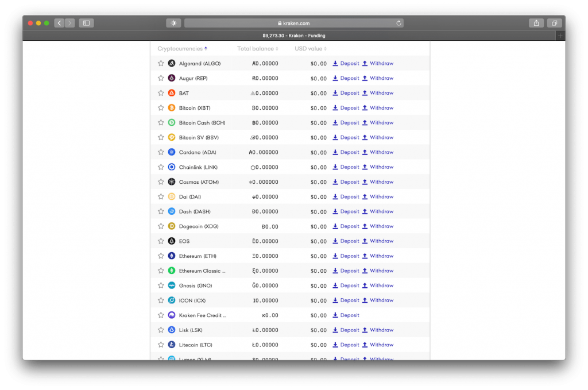Sort by Cryptocurrencies column
The height and width of the screenshot is (390, 588).
pos(182,49)
